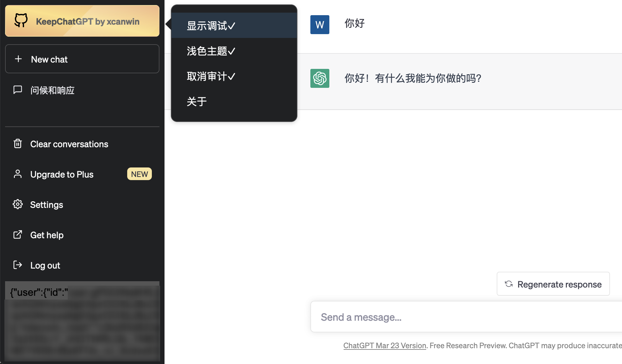Image resolution: width=622 pixels, height=364 pixels.
Task: Disable the 取消审计 checked option
Action: pyautogui.click(x=211, y=76)
